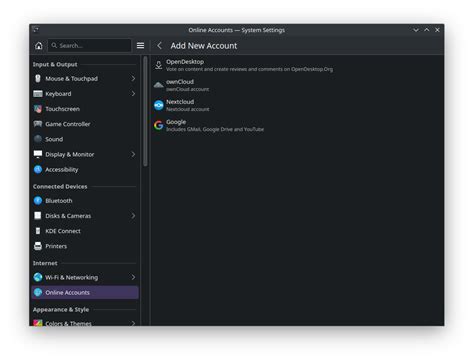Go to the System Settings home page
The image size is (474, 361).
39,46
